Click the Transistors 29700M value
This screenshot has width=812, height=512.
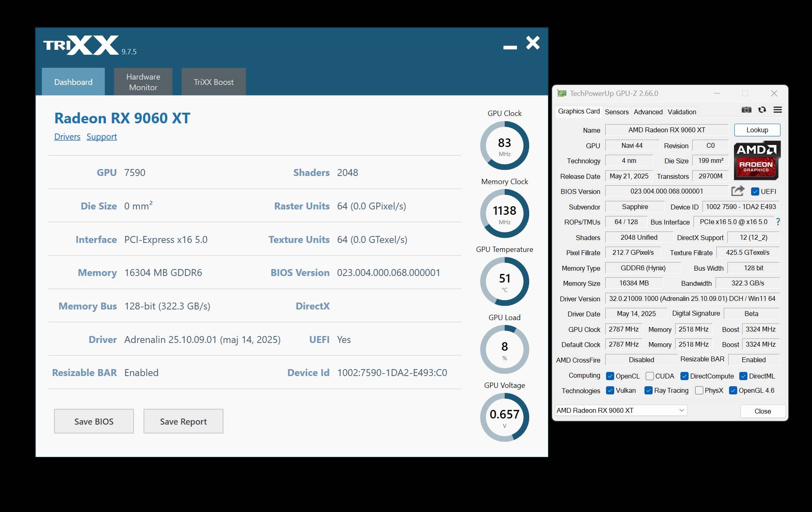click(710, 176)
